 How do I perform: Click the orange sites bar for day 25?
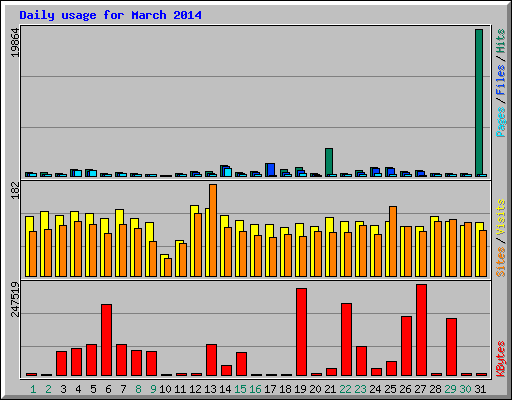(x=393, y=241)
